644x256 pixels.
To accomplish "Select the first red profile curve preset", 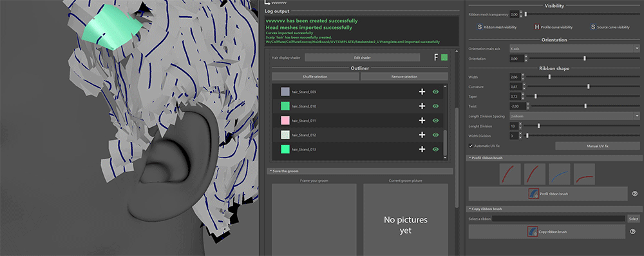I will tap(510, 174).
